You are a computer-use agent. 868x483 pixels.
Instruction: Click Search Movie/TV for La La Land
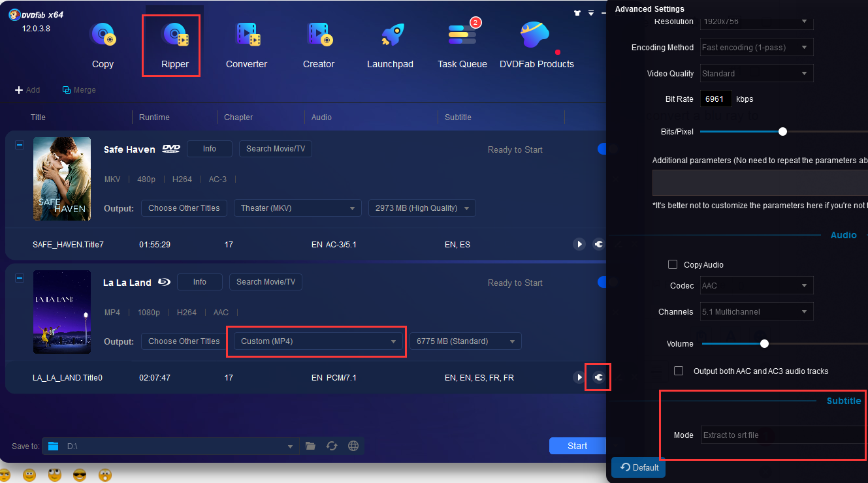click(266, 282)
